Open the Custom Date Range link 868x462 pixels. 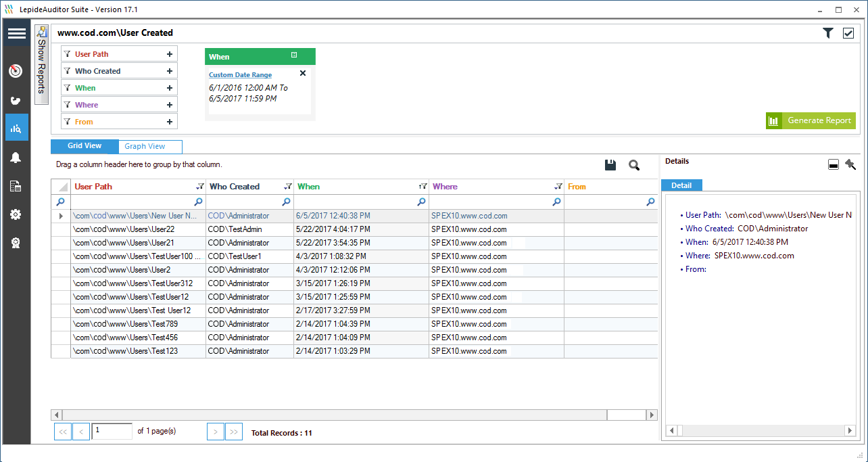[x=240, y=75]
